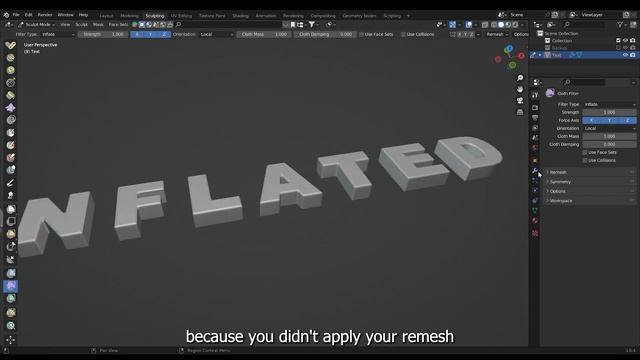Toggle Force Axis X in properties panel
The height and width of the screenshot is (360, 640).
click(591, 120)
